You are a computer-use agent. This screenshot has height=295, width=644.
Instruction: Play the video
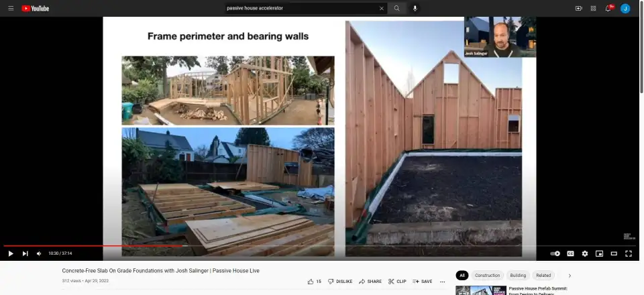coord(11,253)
